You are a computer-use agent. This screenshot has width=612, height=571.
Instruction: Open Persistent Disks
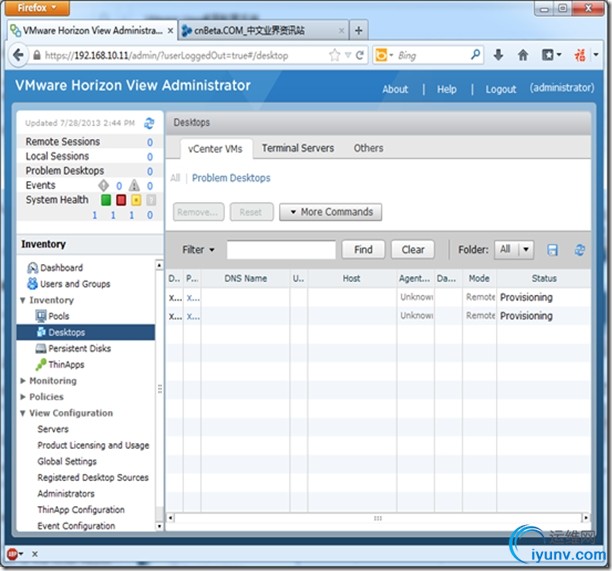[73, 348]
